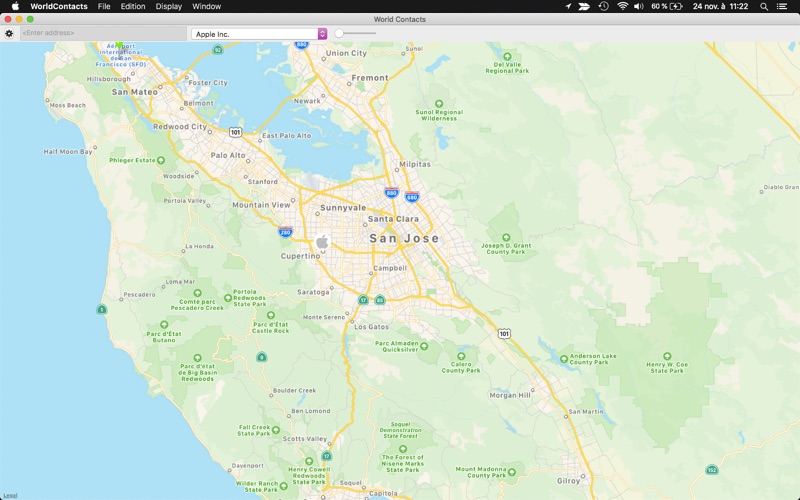Click the Henry W. Coe State Park marker
Viewport: 800px width, 500px height.
(x=667, y=357)
